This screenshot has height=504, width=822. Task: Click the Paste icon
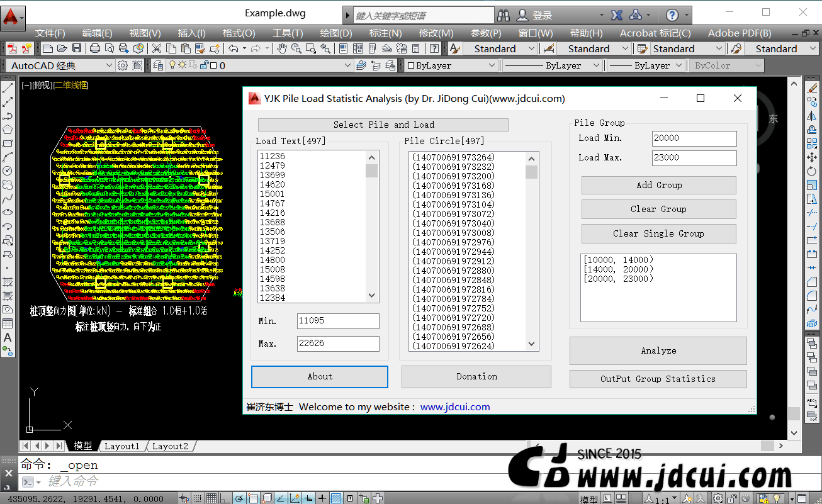(186, 48)
